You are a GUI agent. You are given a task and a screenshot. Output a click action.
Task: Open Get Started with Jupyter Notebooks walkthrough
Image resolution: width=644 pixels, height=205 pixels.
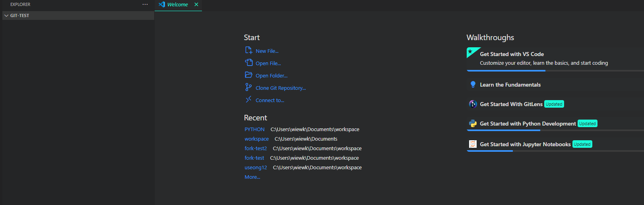click(x=555, y=144)
